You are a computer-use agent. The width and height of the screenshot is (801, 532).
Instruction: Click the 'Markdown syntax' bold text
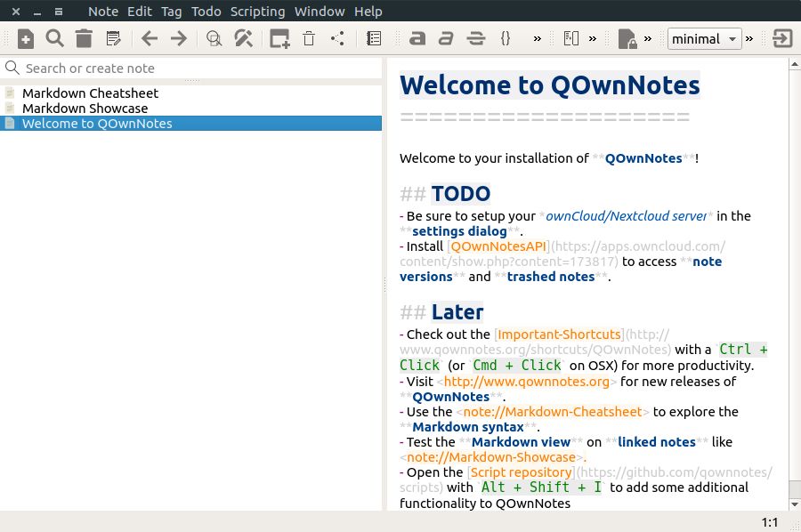pos(468,427)
